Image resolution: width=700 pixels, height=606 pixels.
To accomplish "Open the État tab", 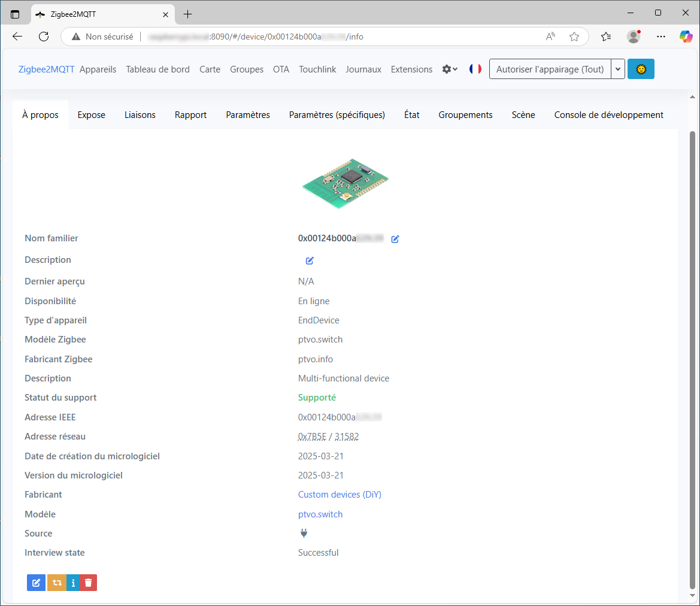I will pos(411,115).
